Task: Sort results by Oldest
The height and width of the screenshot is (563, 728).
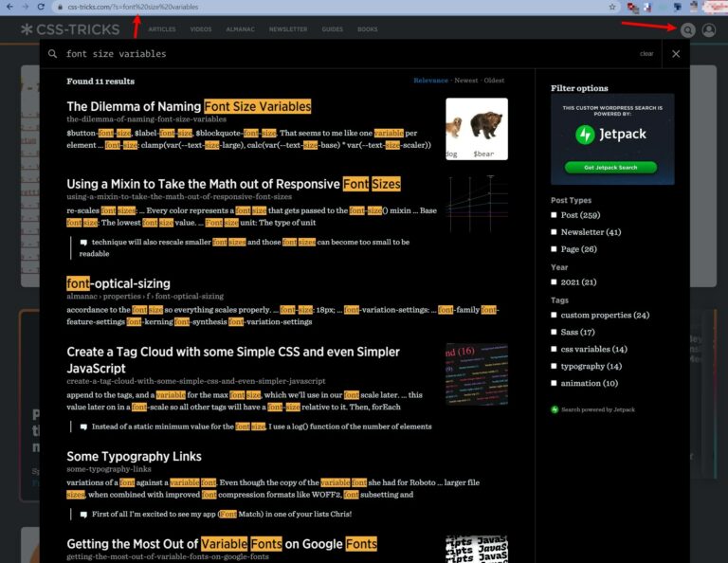Action: click(494, 81)
